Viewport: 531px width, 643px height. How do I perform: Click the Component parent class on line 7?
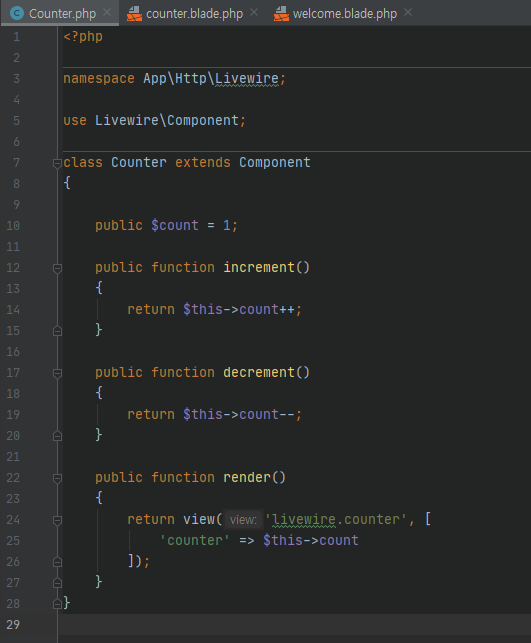[x=275, y=162]
